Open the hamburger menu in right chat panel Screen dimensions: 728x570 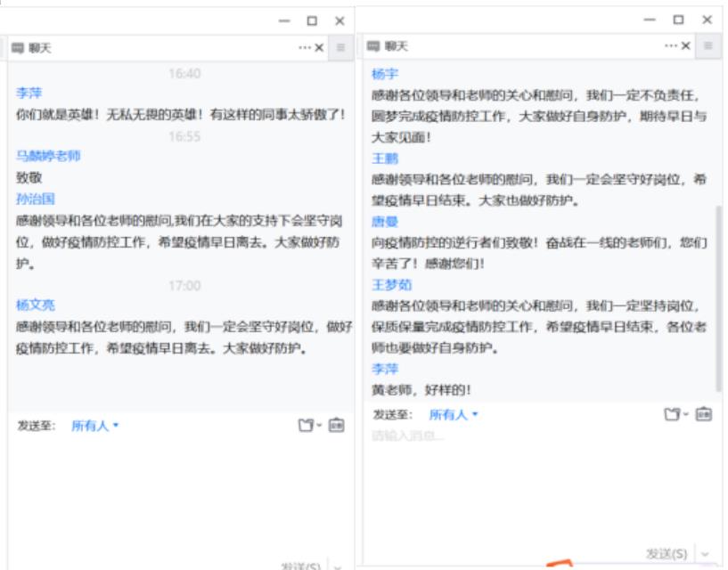(708, 45)
